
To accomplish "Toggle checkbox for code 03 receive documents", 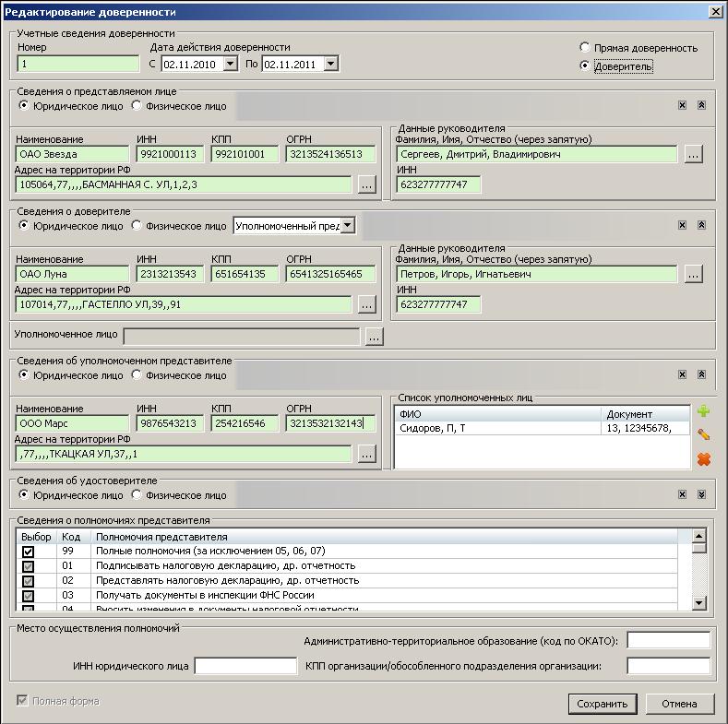I will [x=28, y=596].
